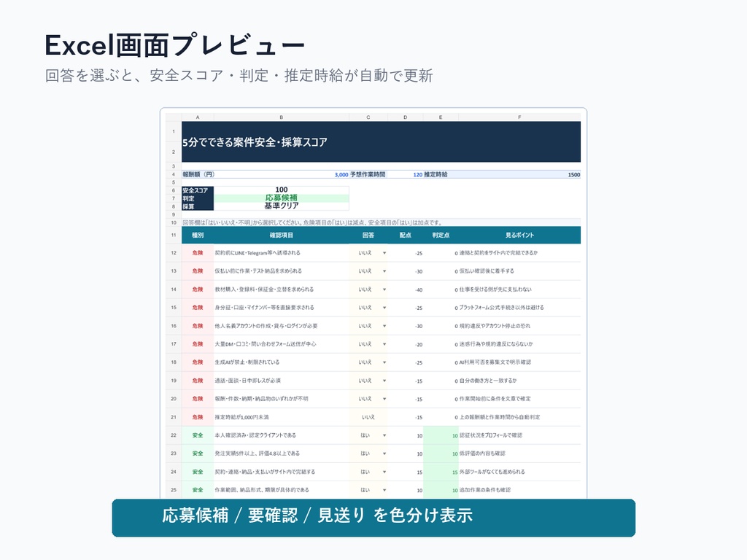Select column C header

(x=368, y=117)
